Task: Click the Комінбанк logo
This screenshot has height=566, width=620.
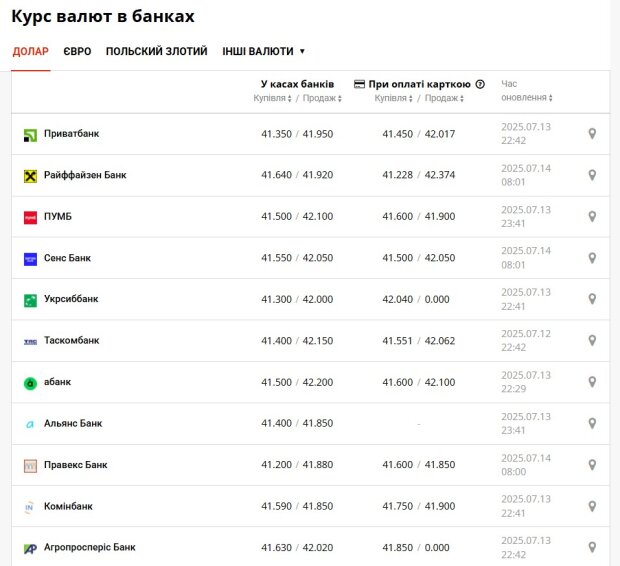Action: pyautogui.click(x=29, y=507)
